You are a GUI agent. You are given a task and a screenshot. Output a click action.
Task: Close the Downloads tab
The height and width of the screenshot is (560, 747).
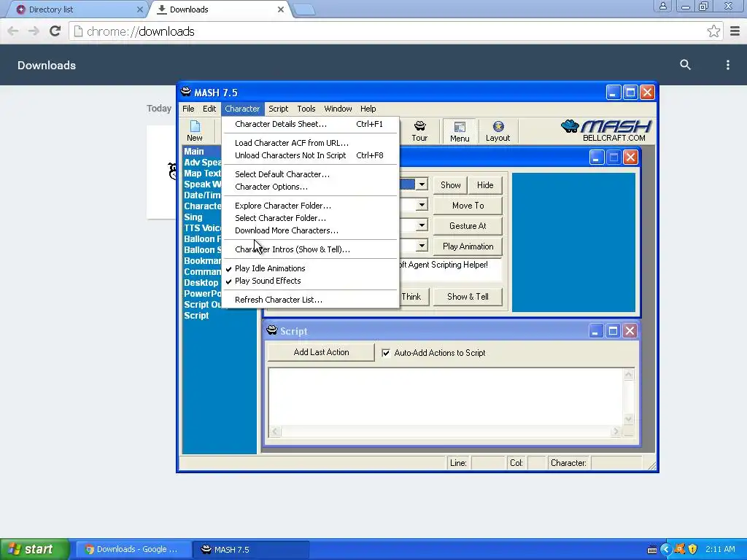[281, 9]
